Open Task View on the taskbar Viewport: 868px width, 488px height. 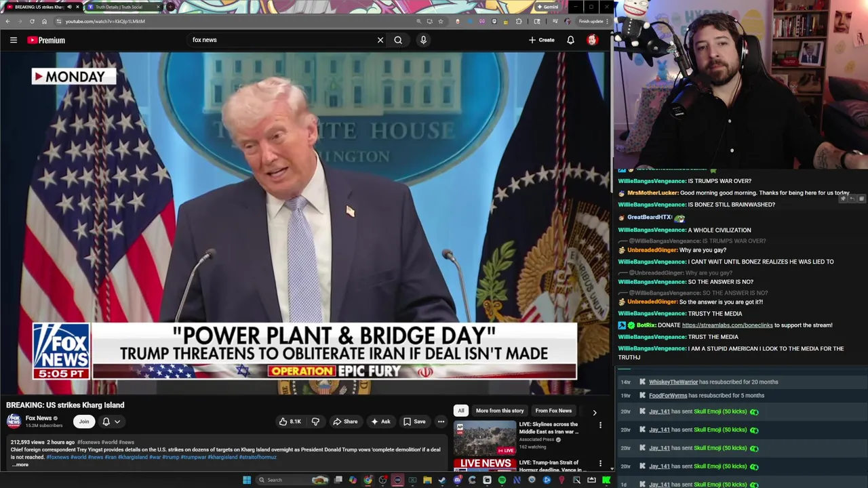(x=338, y=480)
